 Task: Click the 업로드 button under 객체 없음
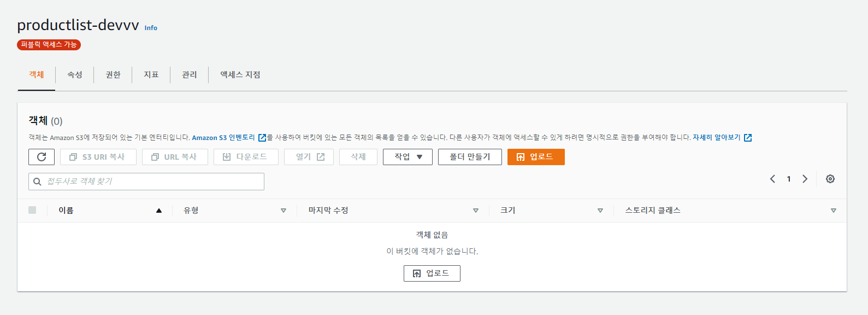(x=432, y=273)
